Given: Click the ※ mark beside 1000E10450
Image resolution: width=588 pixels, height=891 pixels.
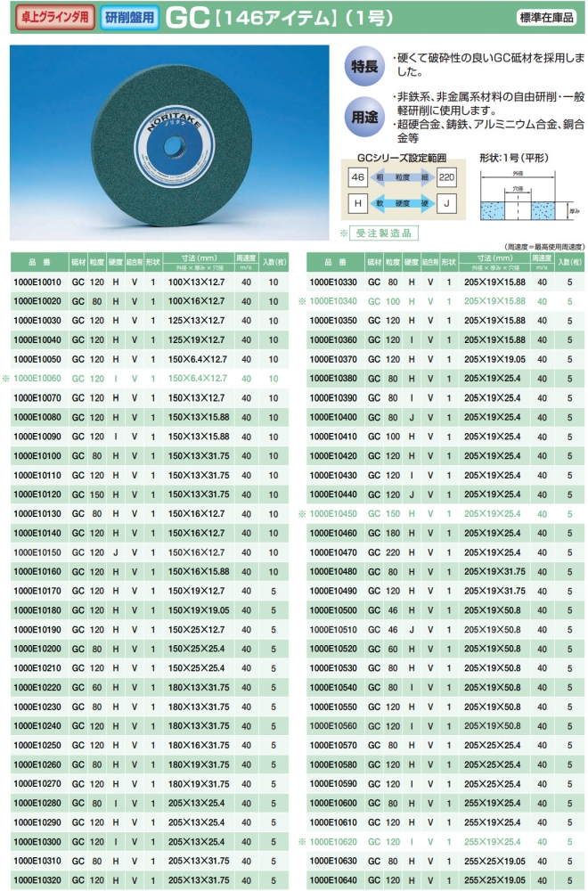Looking at the screenshot, I should pyautogui.click(x=302, y=514).
